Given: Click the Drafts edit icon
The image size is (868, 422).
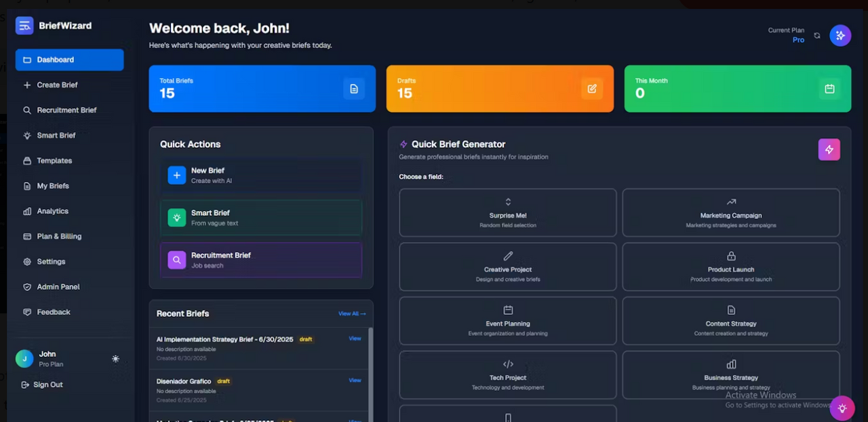Looking at the screenshot, I should [x=592, y=89].
